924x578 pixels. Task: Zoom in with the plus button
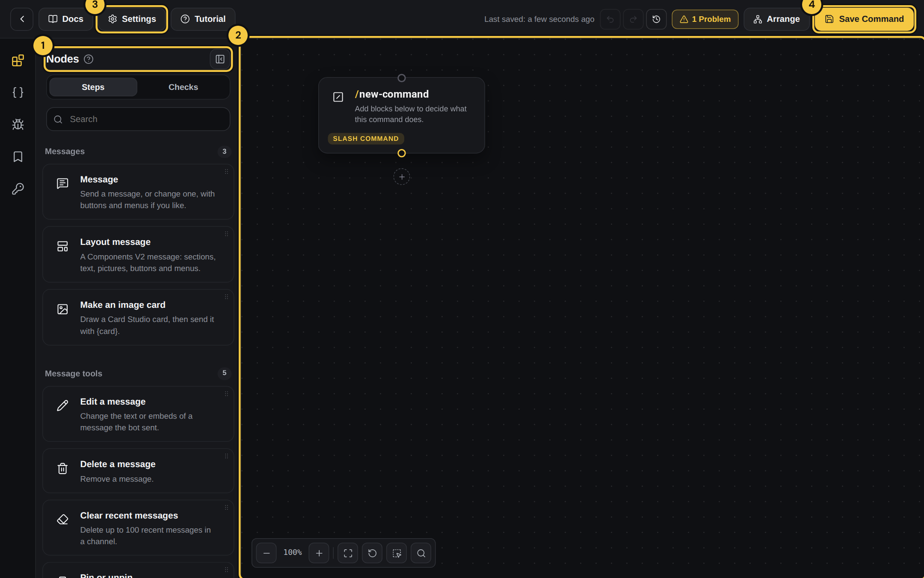tap(319, 553)
